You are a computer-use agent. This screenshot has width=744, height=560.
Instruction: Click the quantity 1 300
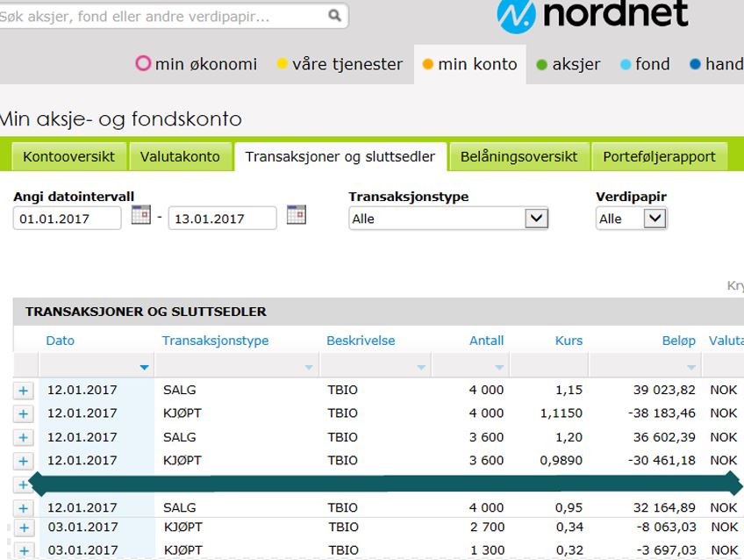(487, 550)
